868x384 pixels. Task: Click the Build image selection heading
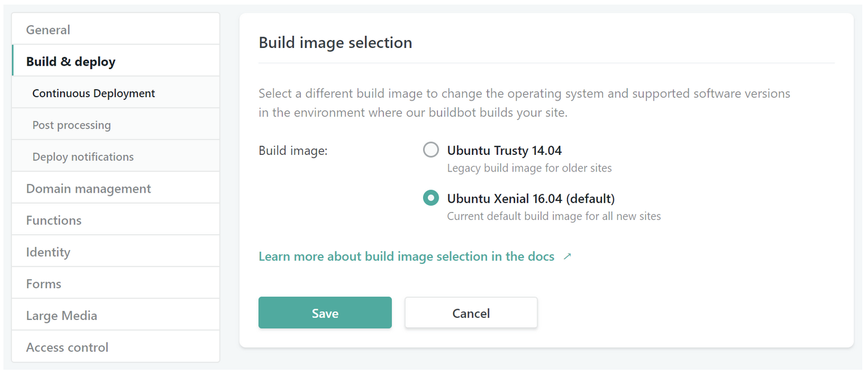click(x=335, y=42)
